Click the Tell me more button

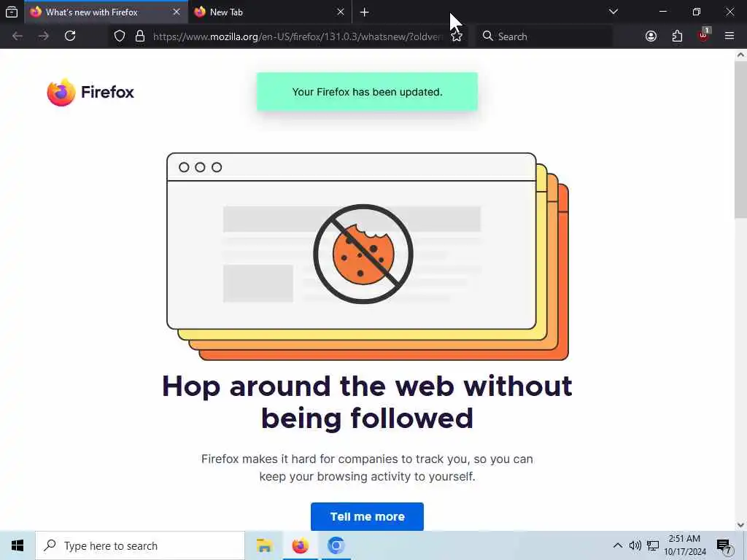coord(367,517)
